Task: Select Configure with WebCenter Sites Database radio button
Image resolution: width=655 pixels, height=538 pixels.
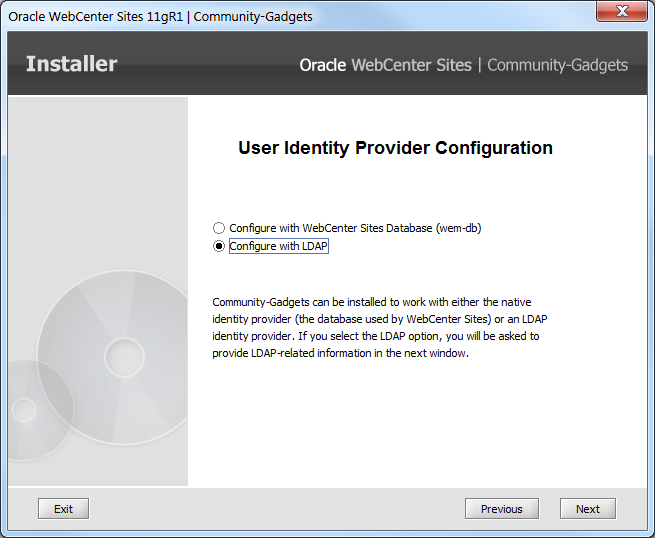Action: [x=219, y=228]
